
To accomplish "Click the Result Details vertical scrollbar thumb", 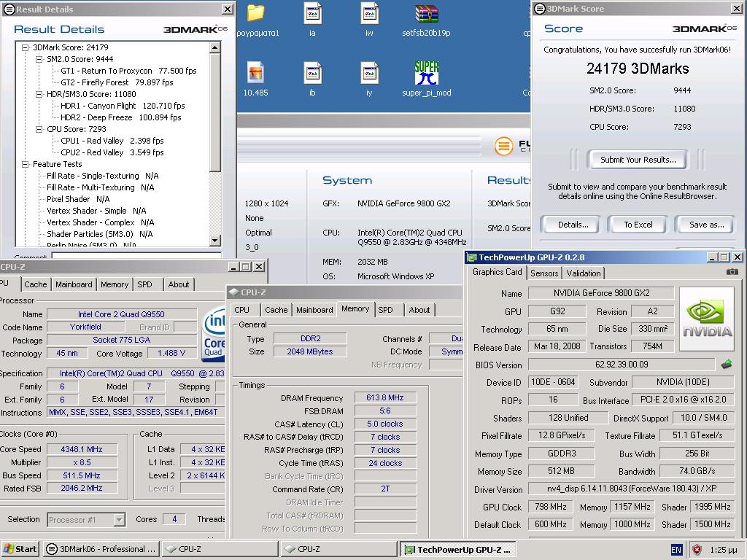I will point(215,112).
